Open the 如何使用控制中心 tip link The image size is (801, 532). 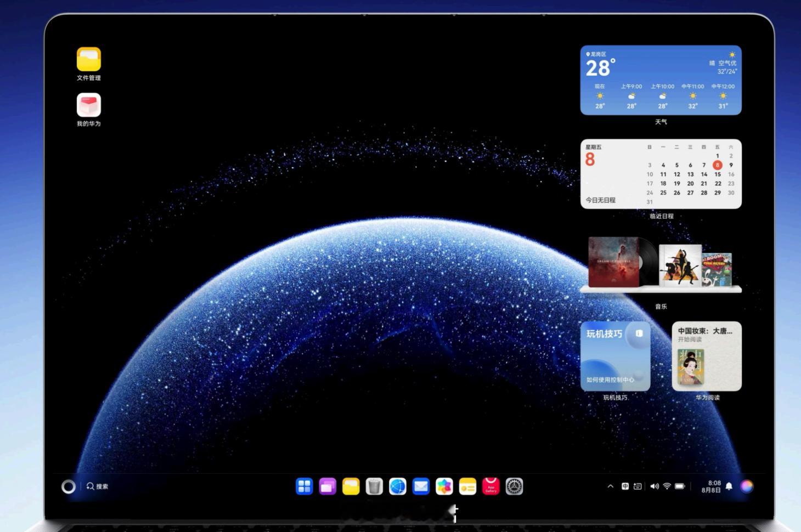click(610, 380)
